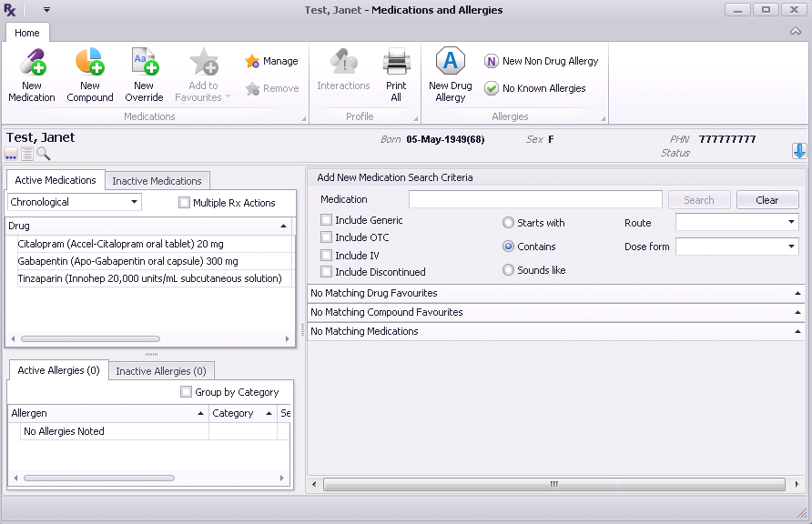The image size is (812, 524).
Task: Click the allergies list left scroll arrow
Action: 15,478
